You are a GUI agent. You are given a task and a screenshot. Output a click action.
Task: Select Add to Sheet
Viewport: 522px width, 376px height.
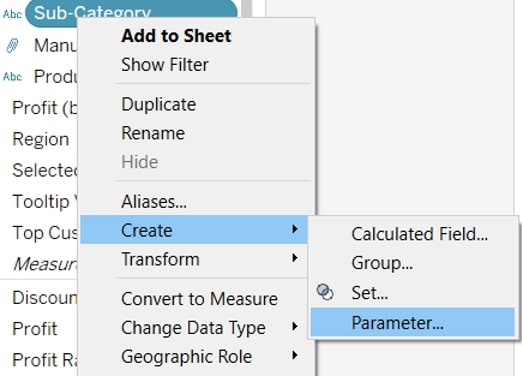pos(176,36)
